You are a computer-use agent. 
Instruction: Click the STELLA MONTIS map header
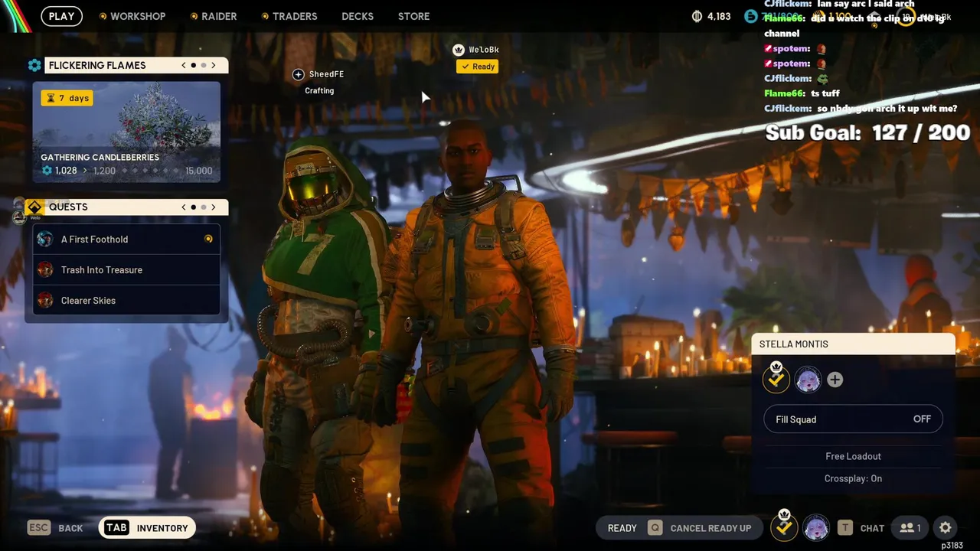(853, 344)
